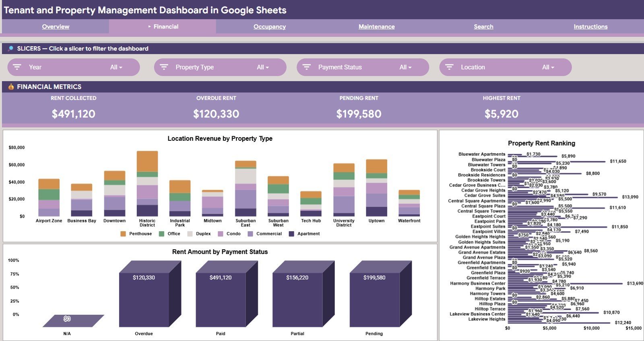This screenshot has height=341, width=644.
Task: Open the Instructions tab
Action: pyautogui.click(x=590, y=27)
